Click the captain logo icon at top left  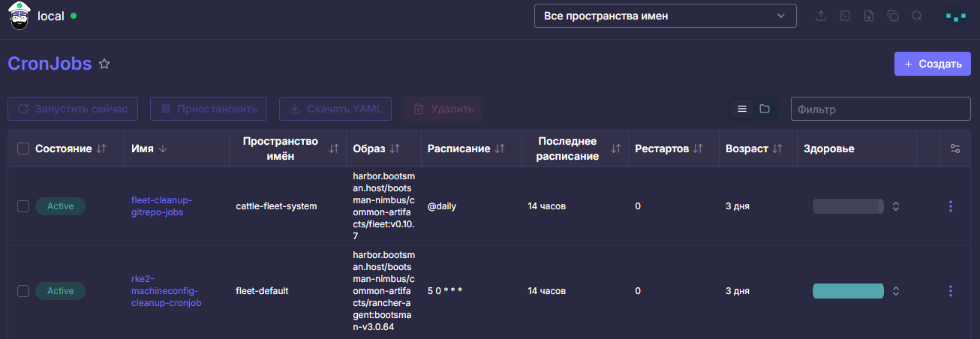[19, 16]
